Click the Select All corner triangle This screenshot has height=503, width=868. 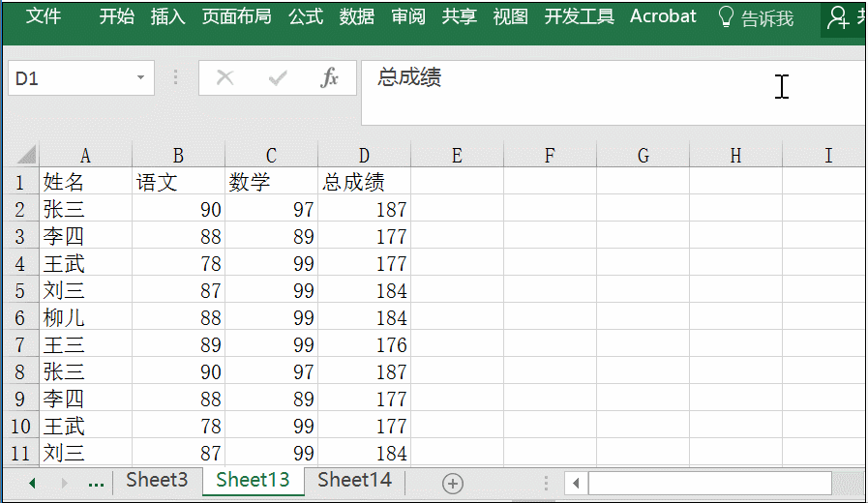click(x=26, y=155)
